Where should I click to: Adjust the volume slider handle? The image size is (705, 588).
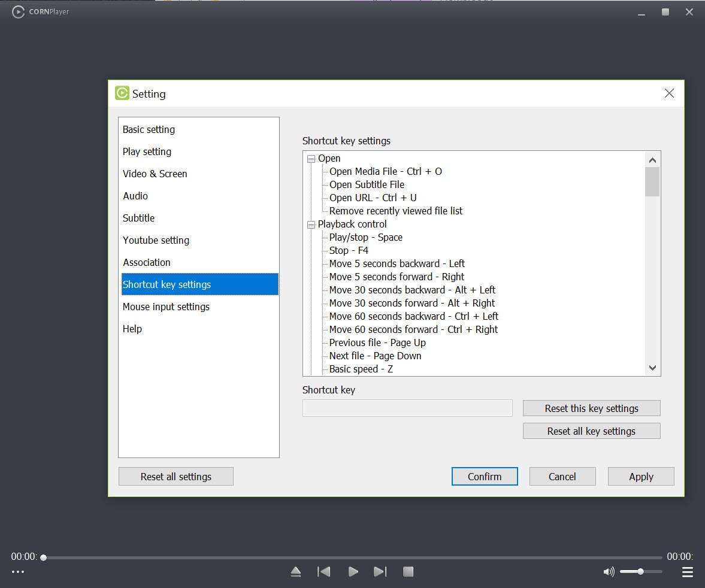pyautogui.click(x=640, y=571)
